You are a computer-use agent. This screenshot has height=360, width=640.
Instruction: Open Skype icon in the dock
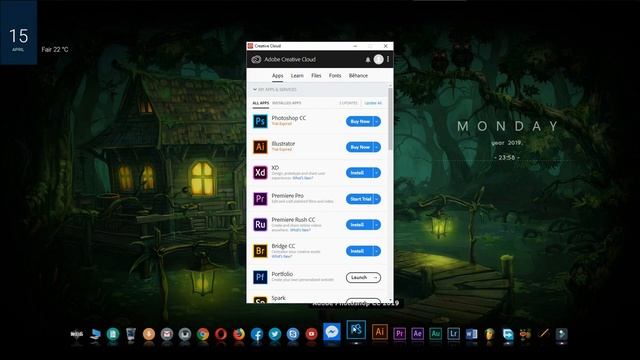293,334
